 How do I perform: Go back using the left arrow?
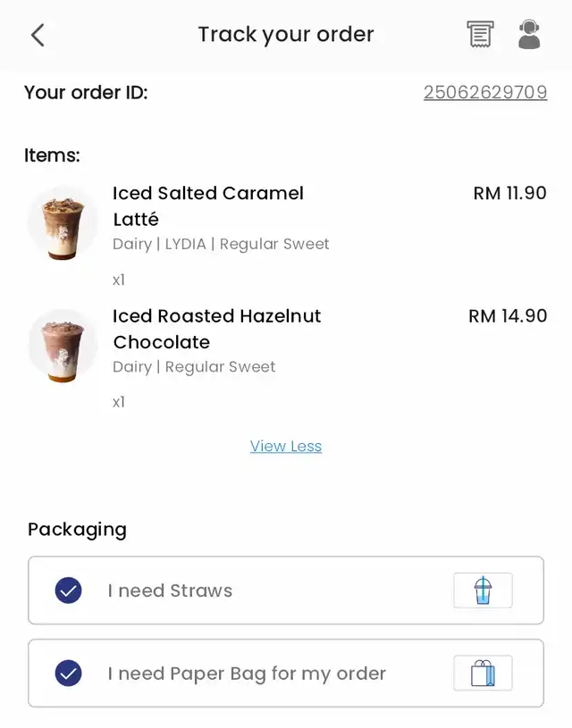pos(37,35)
